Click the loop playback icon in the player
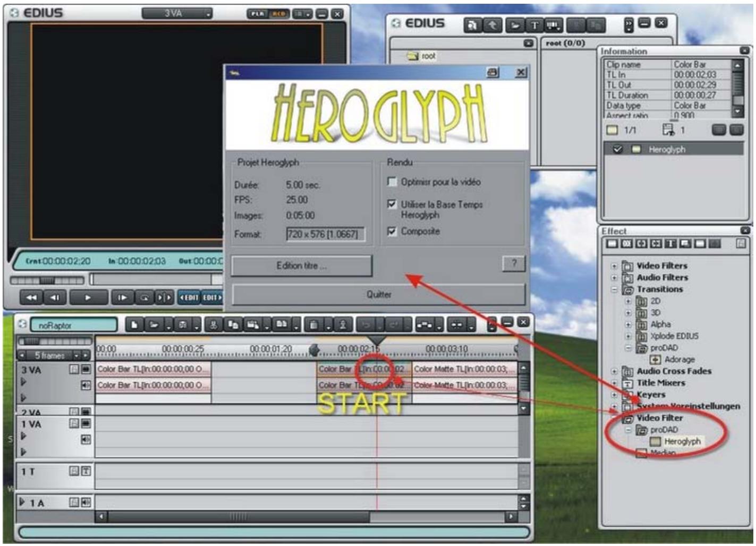Viewport: 756px width, 546px height. click(144, 297)
